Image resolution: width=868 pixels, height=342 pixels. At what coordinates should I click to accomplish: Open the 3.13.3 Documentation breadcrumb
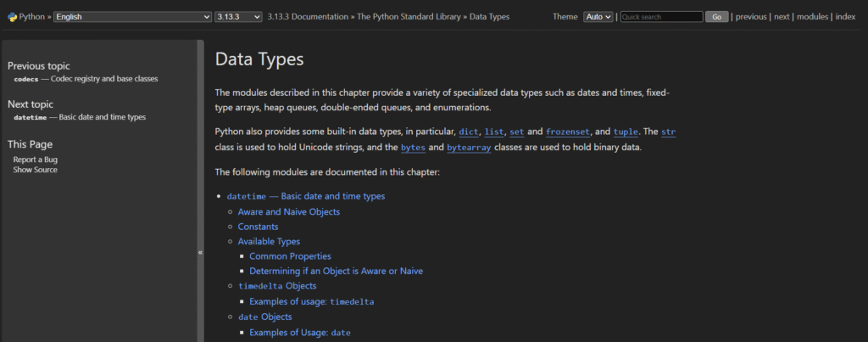pos(306,16)
